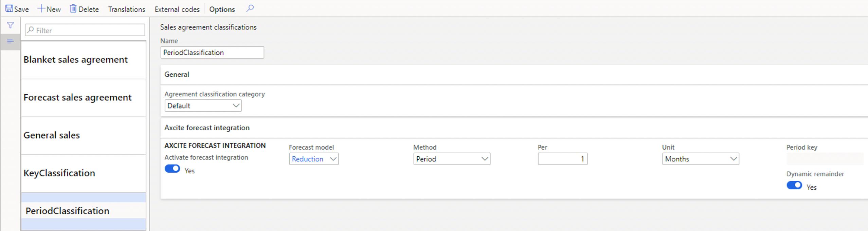868x231 pixels.
Task: Click the Delete trash icon
Action: [73, 9]
